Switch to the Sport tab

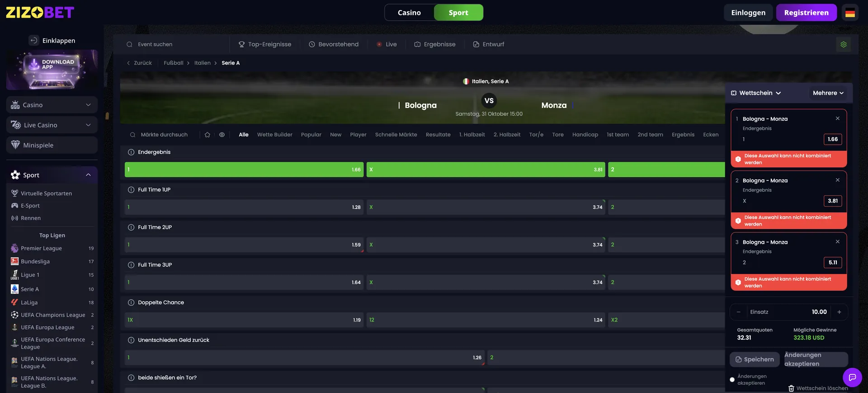[458, 13]
